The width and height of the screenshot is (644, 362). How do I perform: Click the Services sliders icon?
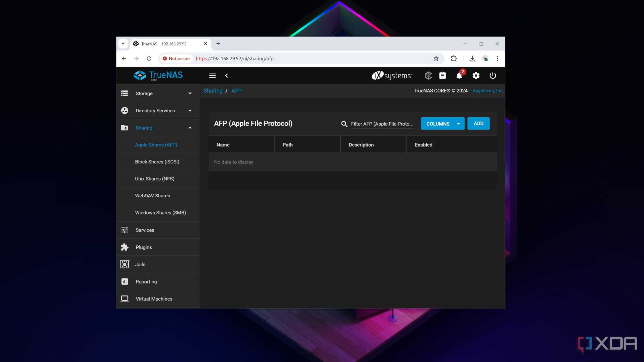124,230
